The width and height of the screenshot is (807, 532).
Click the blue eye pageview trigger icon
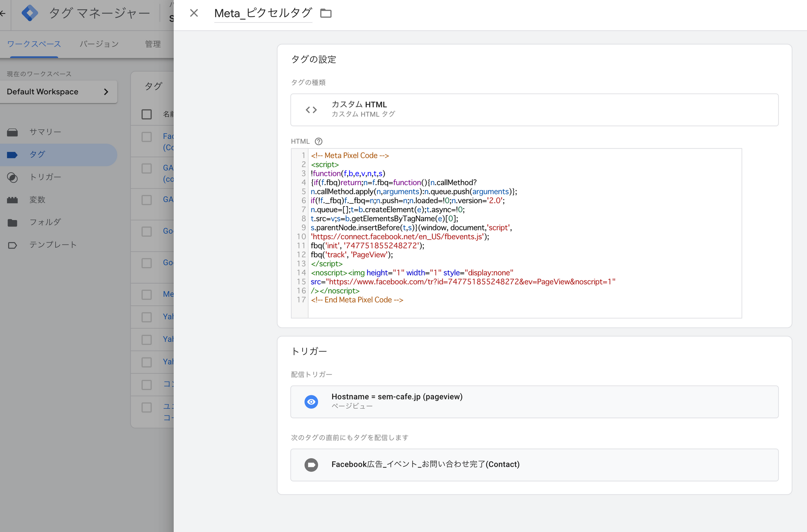click(311, 402)
